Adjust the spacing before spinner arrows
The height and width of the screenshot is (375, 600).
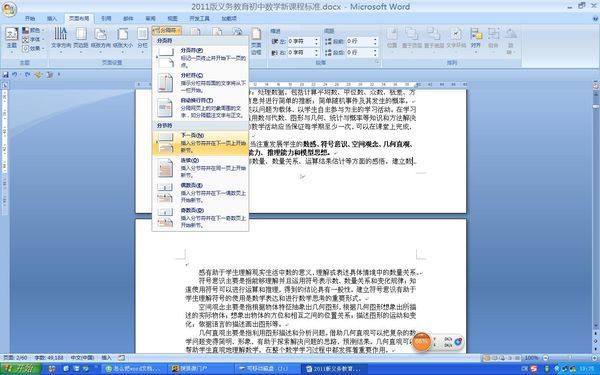click(375, 41)
